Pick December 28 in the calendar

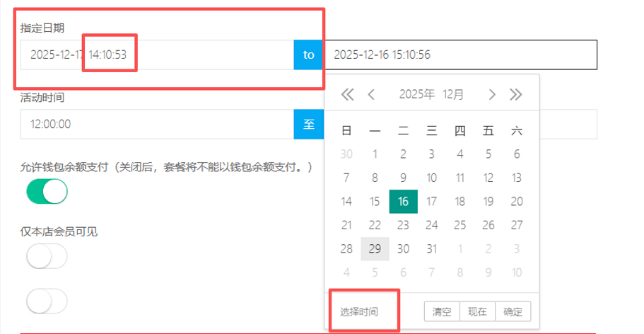tap(346, 249)
